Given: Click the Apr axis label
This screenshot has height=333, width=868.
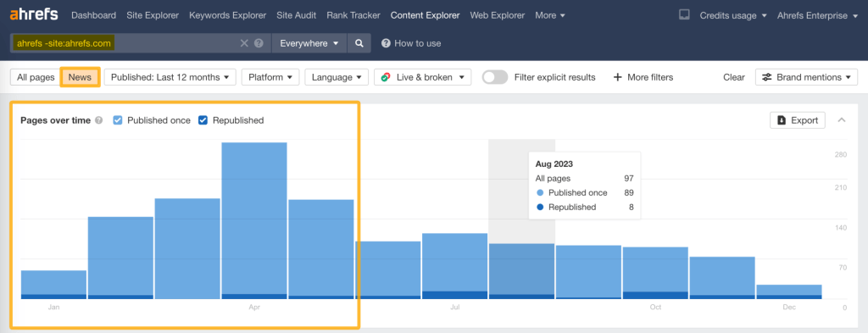Looking at the screenshot, I should coord(254,307).
